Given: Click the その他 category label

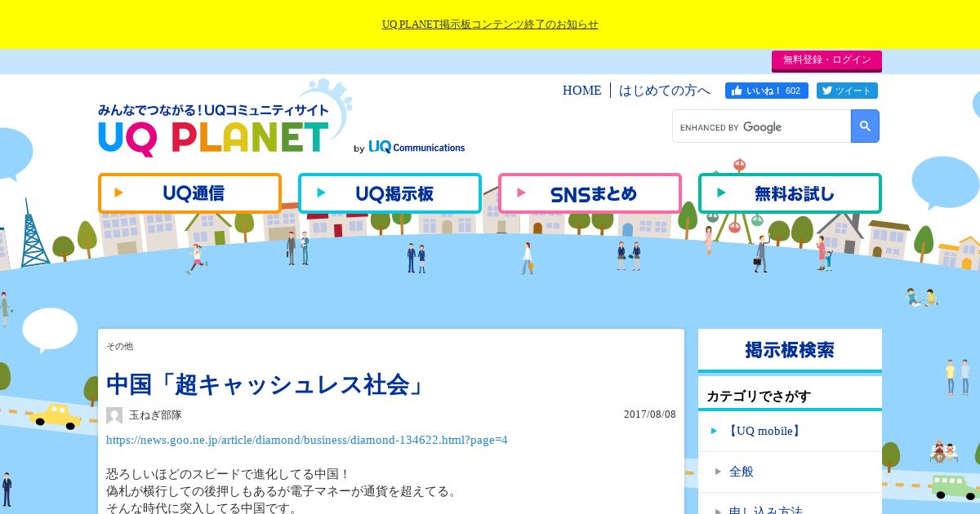Looking at the screenshot, I should [119, 347].
